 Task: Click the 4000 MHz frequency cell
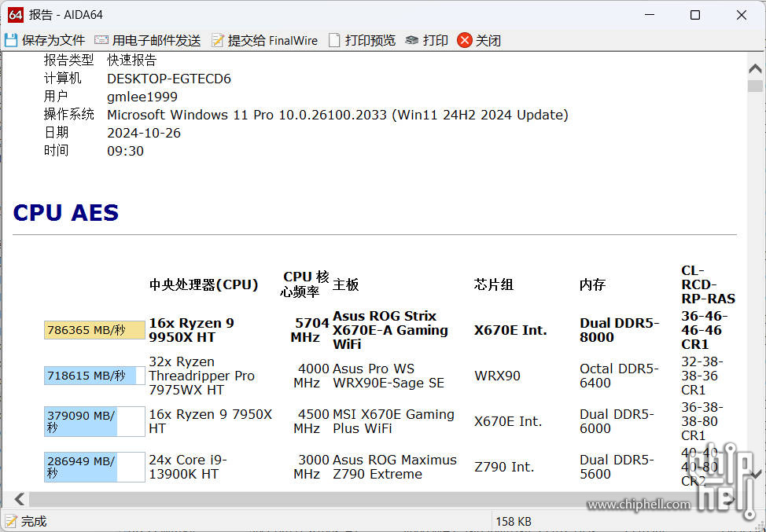point(311,376)
